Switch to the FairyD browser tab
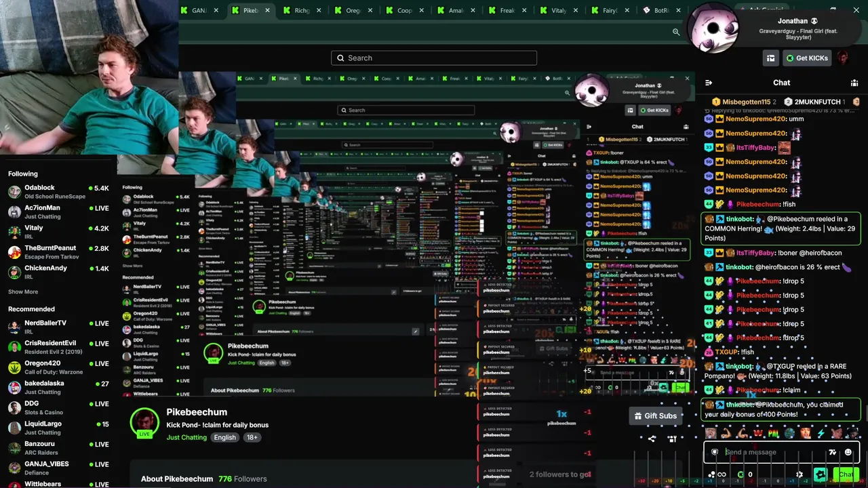The image size is (868, 488). click(610, 11)
